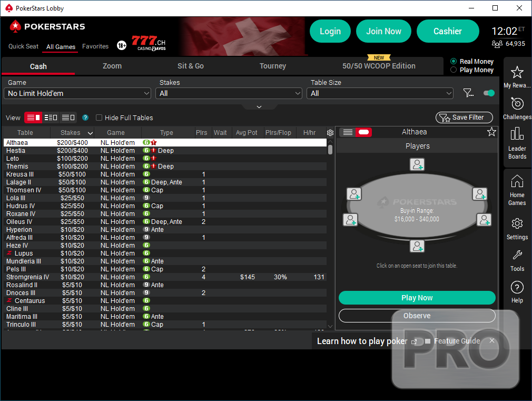This screenshot has width=532, height=401.
Task: Close the Feature Guide banner
Action: coord(492,340)
